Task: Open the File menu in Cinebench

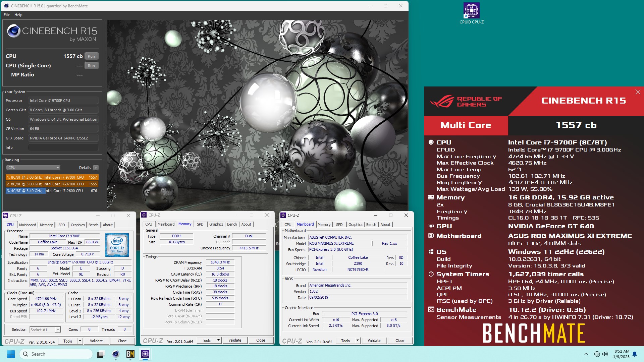Action: point(7,15)
